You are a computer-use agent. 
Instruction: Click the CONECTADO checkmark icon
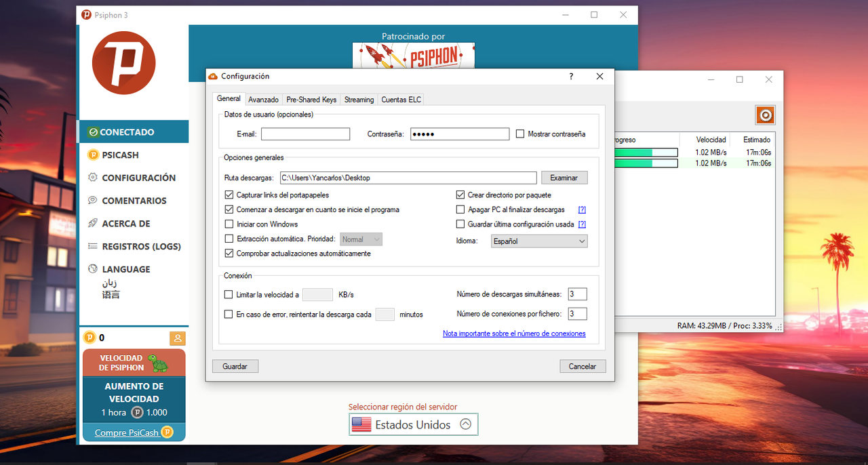coord(94,132)
